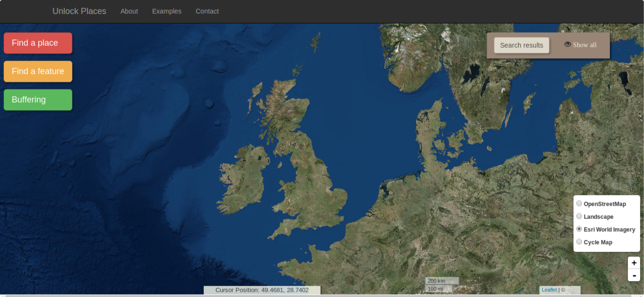Open the Find a feature panel
Viewport: 644px width, 297px height.
point(38,71)
